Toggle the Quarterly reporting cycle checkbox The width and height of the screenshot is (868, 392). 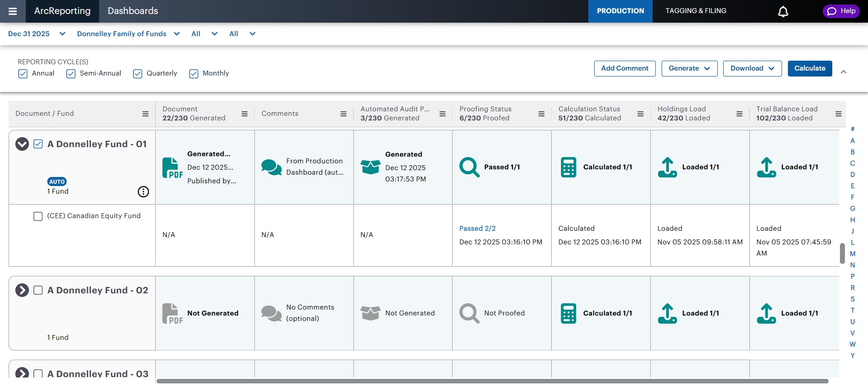[138, 74]
